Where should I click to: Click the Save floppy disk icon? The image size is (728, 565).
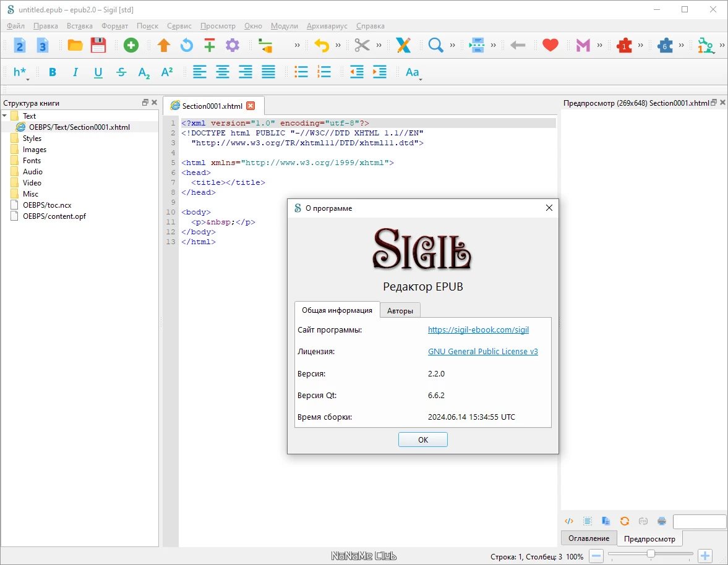coord(98,45)
